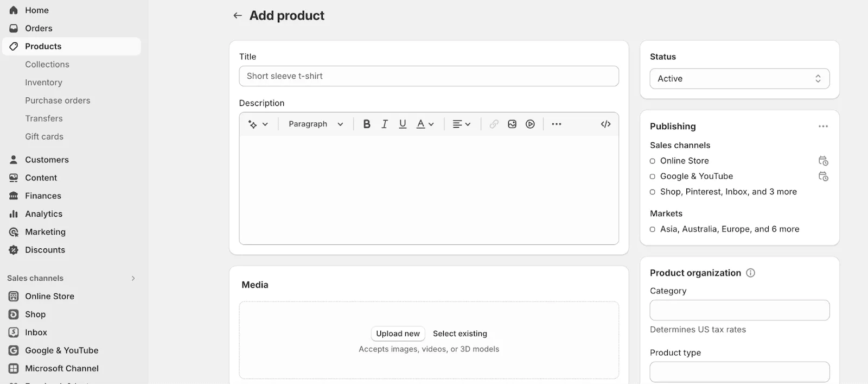Open text color dropdown
Screen dimensions: 868x384
click(425, 124)
